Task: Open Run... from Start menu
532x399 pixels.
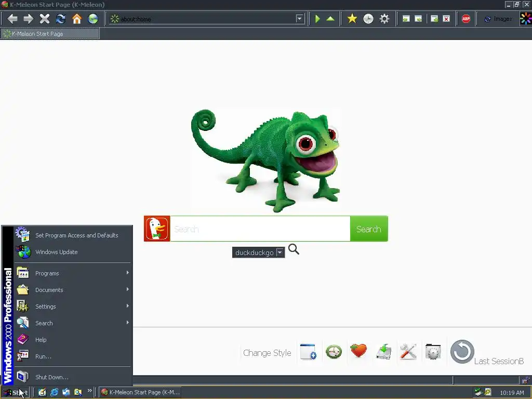Action: [73, 356]
